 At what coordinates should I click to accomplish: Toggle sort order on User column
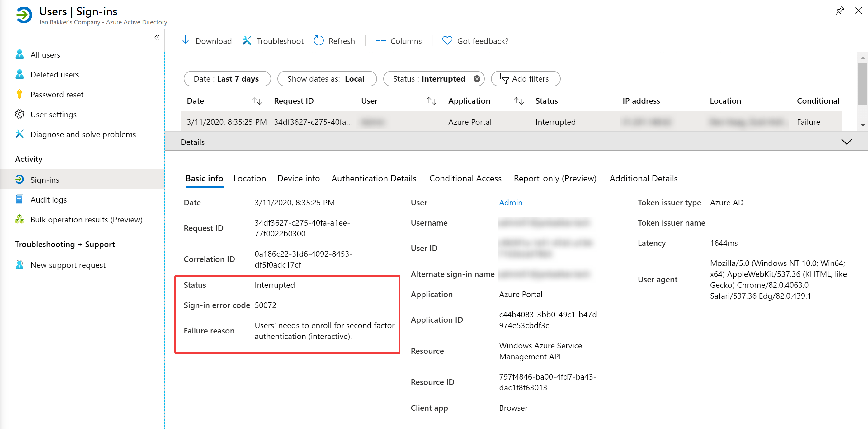(432, 101)
